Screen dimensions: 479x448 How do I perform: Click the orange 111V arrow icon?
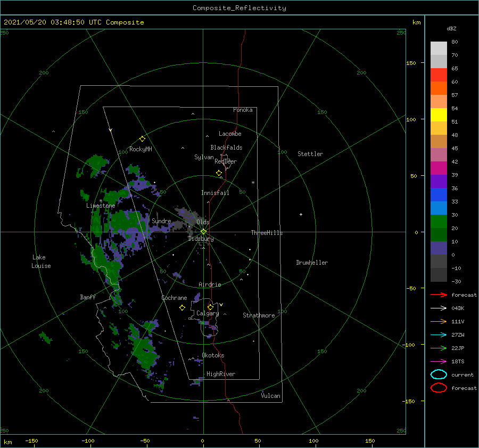(x=439, y=321)
